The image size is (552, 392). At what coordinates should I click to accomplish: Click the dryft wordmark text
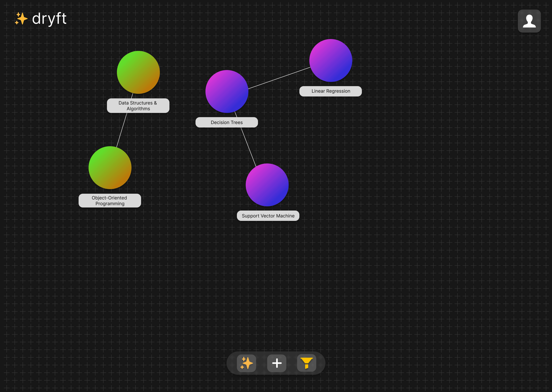(49, 19)
